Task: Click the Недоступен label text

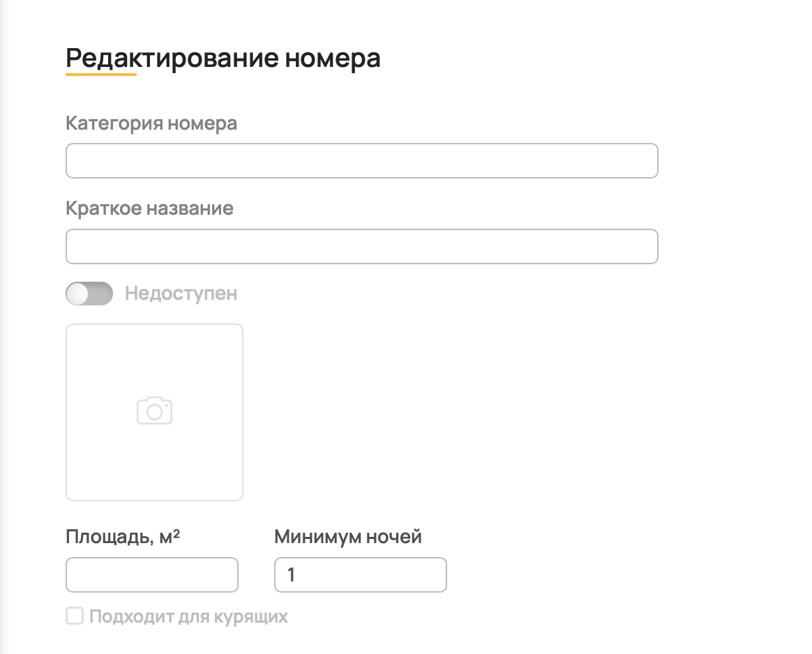Action: [x=181, y=294]
